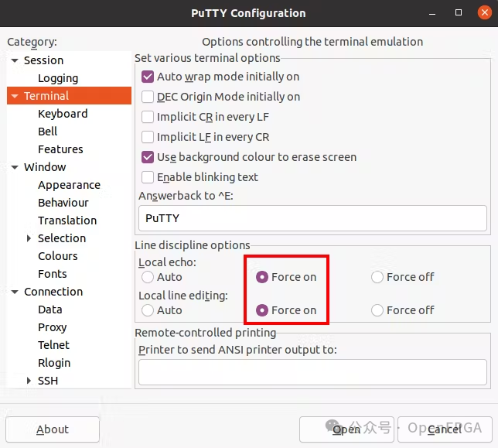
Task: Set Local line editing to Force off
Action: tap(377, 310)
